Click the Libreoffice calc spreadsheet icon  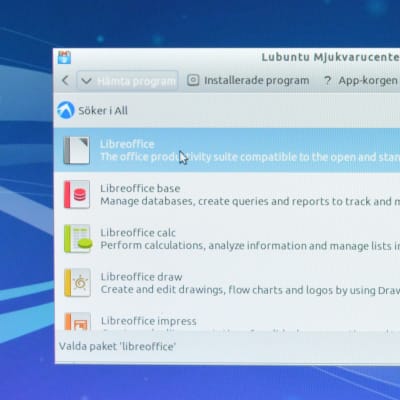coord(78,239)
